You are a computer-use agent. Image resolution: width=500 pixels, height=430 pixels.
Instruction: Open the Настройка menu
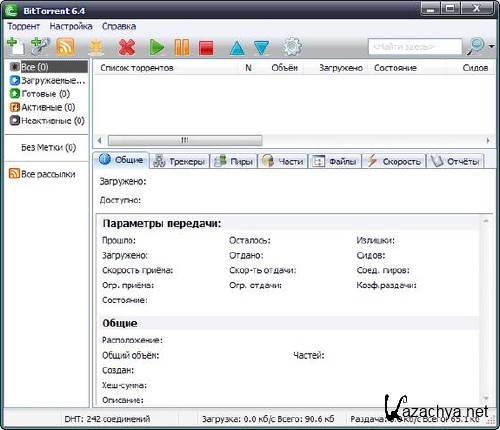click(x=71, y=26)
